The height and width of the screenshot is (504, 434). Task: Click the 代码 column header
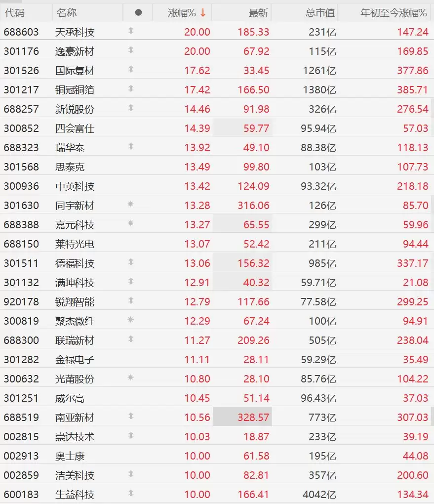(15, 13)
